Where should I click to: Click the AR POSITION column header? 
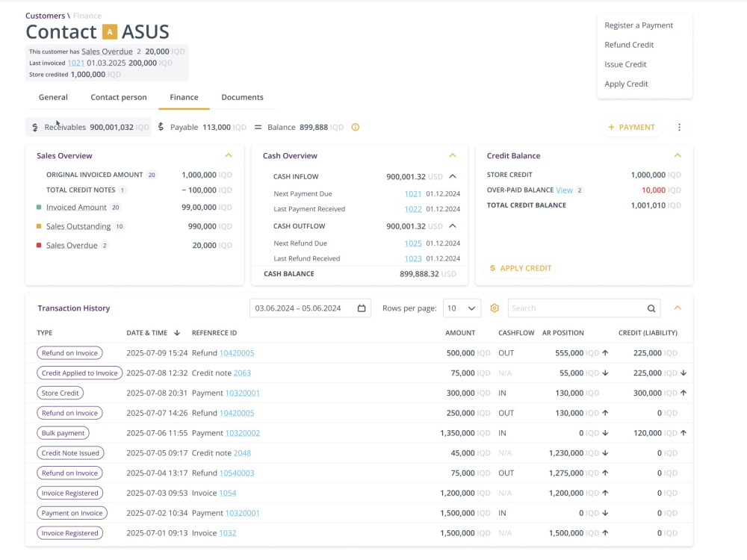(562, 333)
